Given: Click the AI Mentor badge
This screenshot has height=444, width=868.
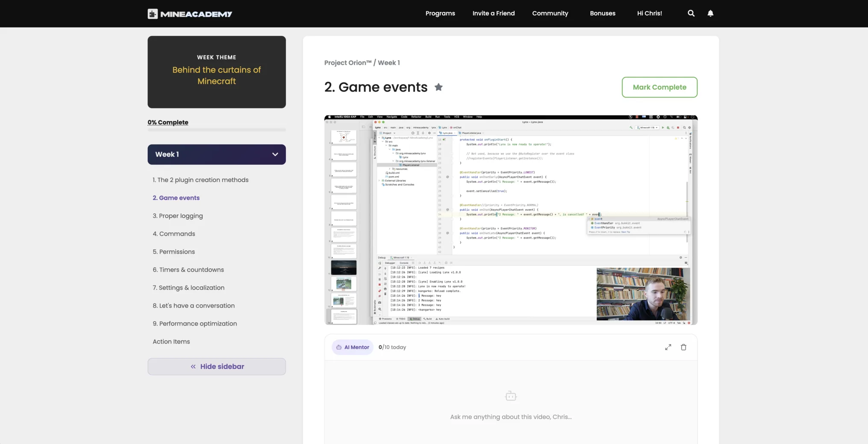Looking at the screenshot, I should (353, 347).
